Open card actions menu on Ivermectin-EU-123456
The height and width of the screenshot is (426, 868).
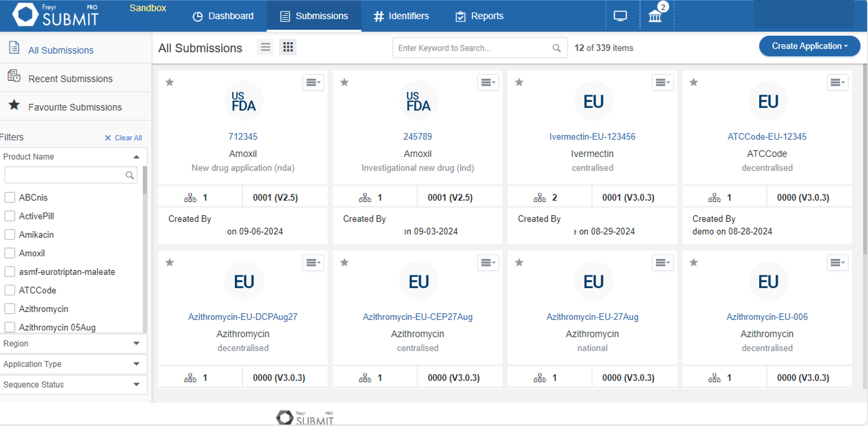pos(662,82)
